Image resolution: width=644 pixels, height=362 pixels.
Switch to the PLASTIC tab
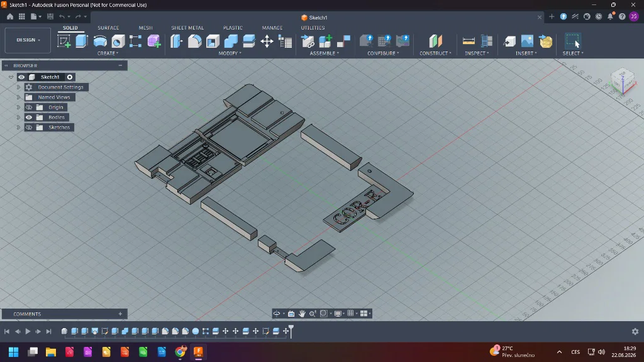(x=233, y=28)
